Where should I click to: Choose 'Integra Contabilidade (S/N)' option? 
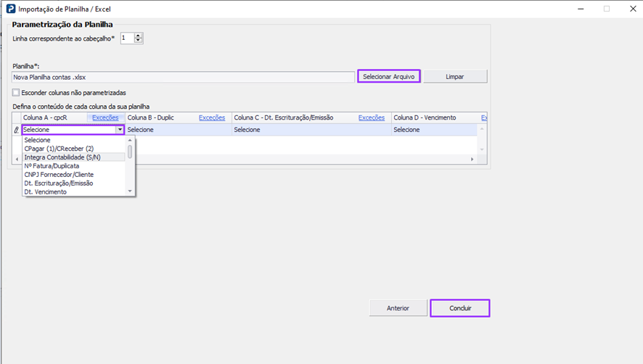point(62,157)
